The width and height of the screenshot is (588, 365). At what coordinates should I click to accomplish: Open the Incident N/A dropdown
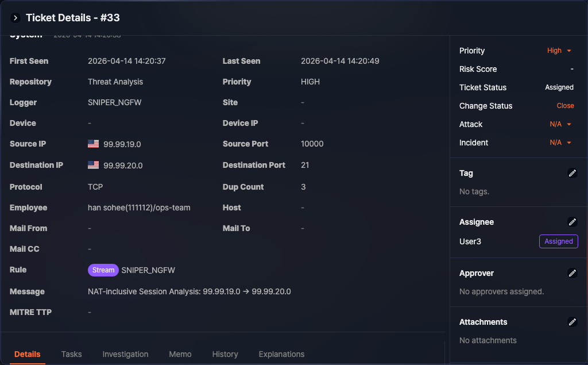coord(560,143)
